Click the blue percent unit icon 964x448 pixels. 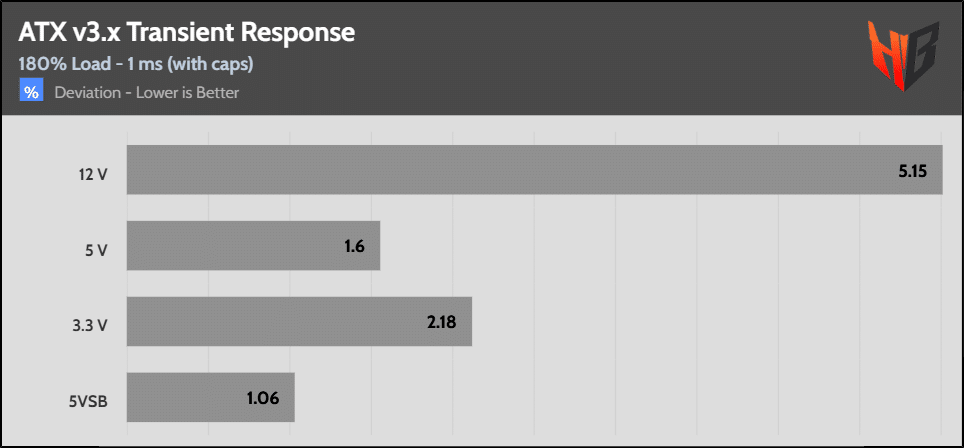coord(32,93)
